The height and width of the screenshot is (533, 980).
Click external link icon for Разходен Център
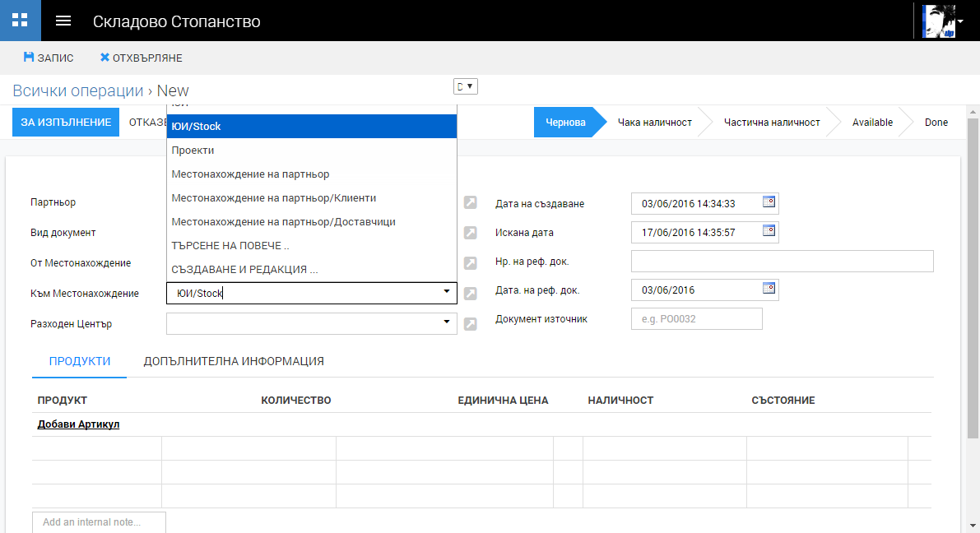click(x=470, y=324)
